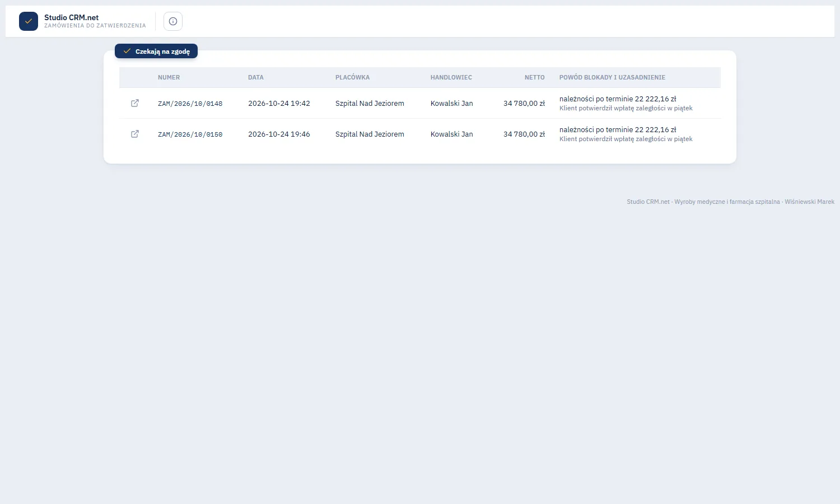
Task: Click the 'Studio CRM.net' title text
Action: [x=72, y=17]
